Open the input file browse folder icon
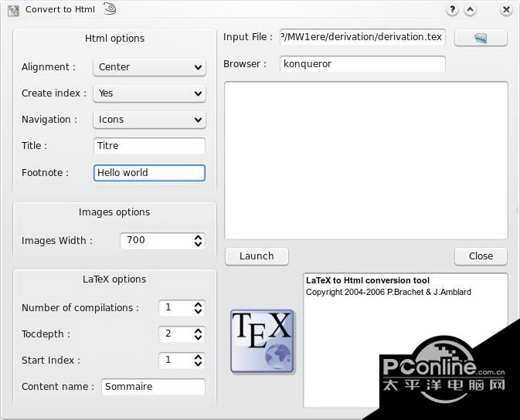Viewport: 520px width, 420px height. (481, 38)
